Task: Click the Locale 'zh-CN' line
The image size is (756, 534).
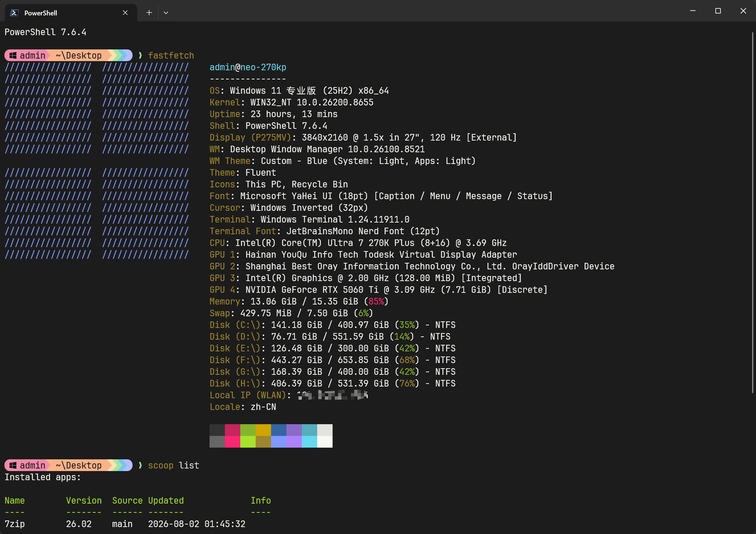Action: 243,407
